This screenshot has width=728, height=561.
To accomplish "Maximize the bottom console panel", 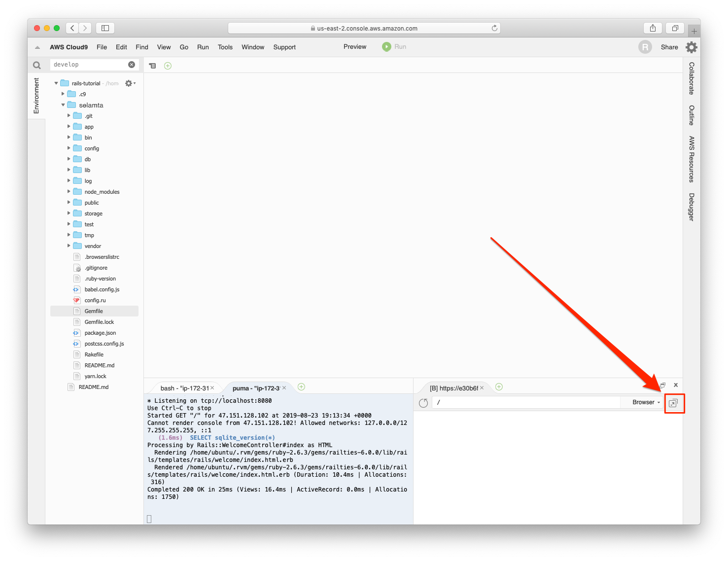I will (x=663, y=385).
